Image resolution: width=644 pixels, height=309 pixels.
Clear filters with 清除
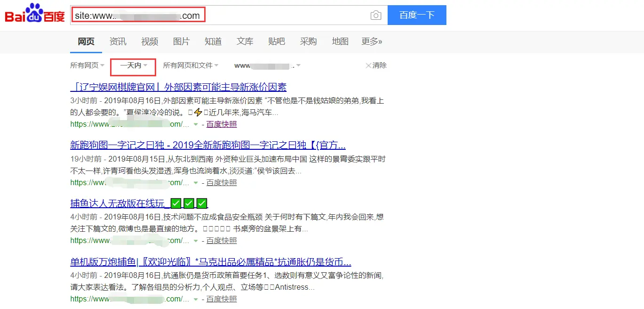click(x=376, y=65)
